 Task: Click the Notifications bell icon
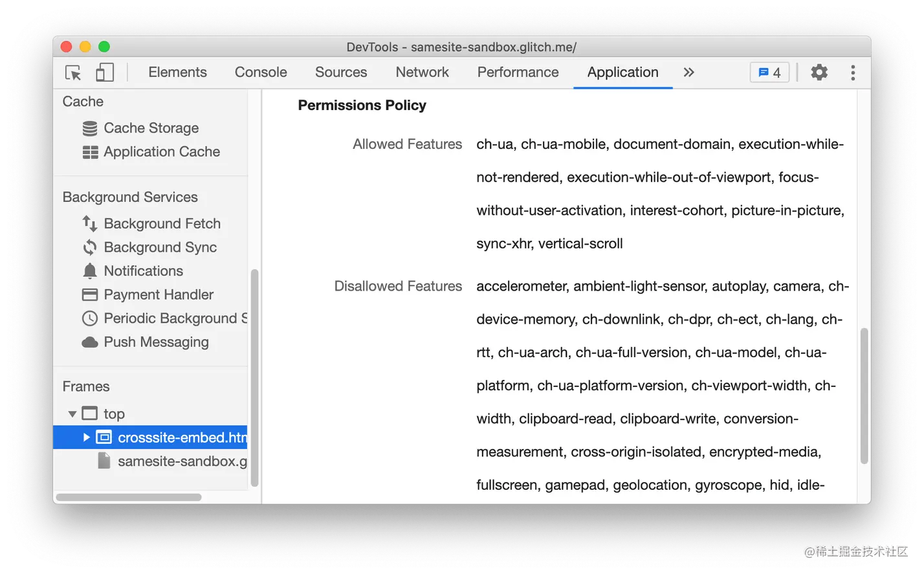(x=90, y=271)
